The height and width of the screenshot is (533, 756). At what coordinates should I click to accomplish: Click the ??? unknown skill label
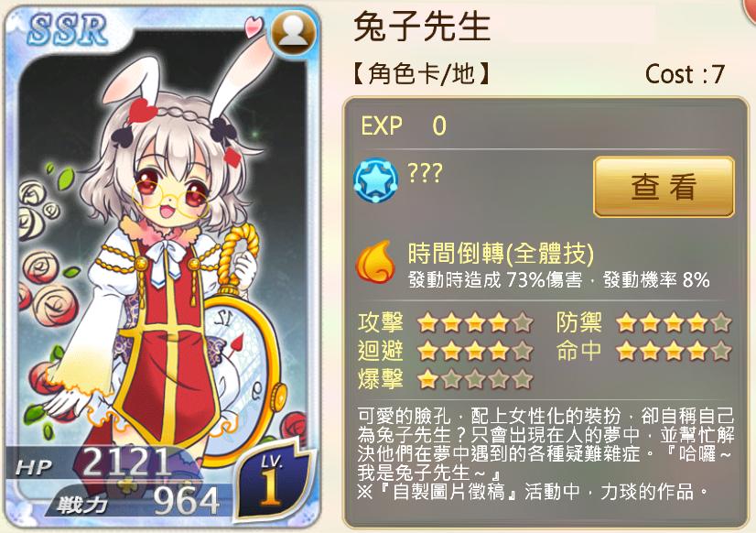pyautogui.click(x=425, y=173)
